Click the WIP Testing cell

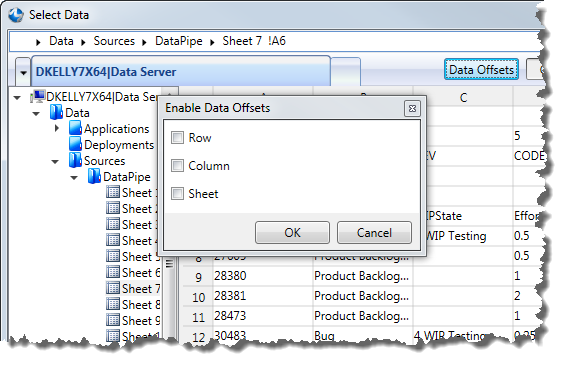pyautogui.click(x=469, y=236)
